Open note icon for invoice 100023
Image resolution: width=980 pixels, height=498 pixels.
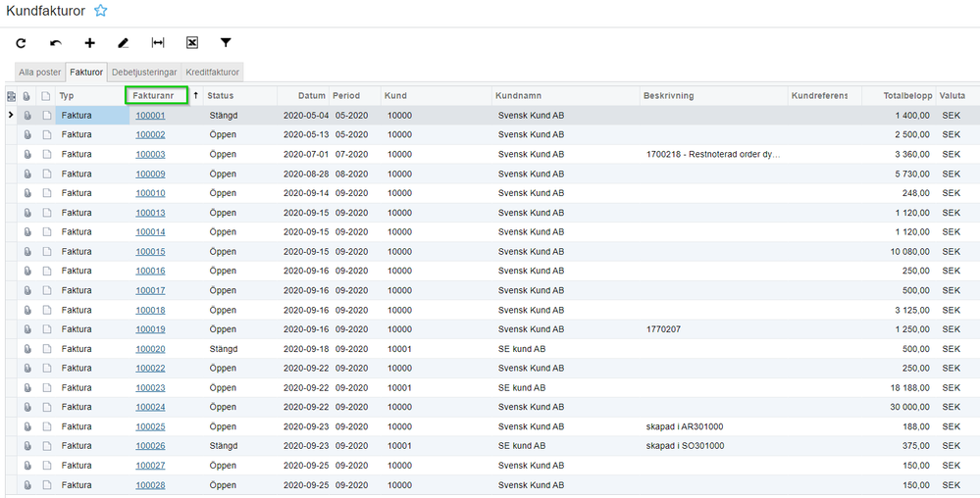(x=46, y=387)
